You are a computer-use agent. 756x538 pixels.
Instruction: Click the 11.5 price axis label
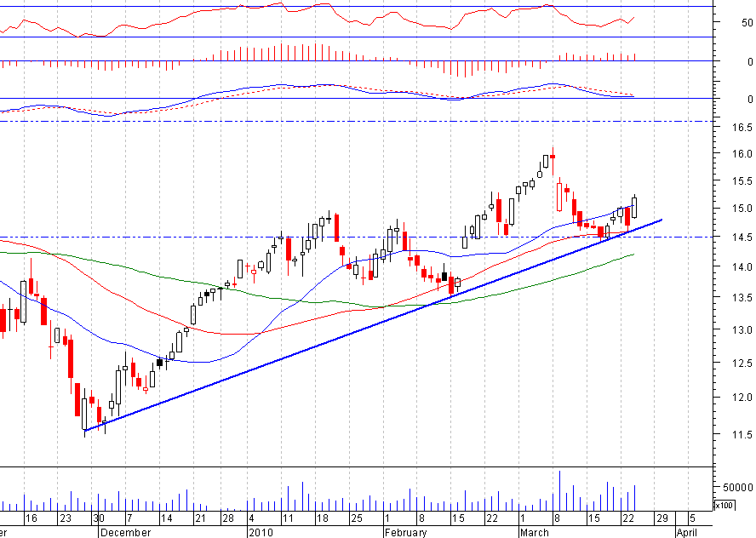pos(742,435)
